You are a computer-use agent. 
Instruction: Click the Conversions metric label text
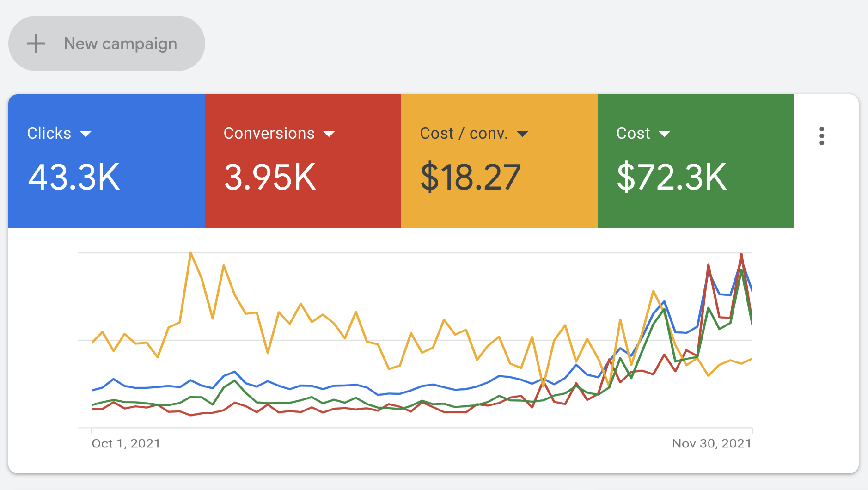tap(269, 133)
